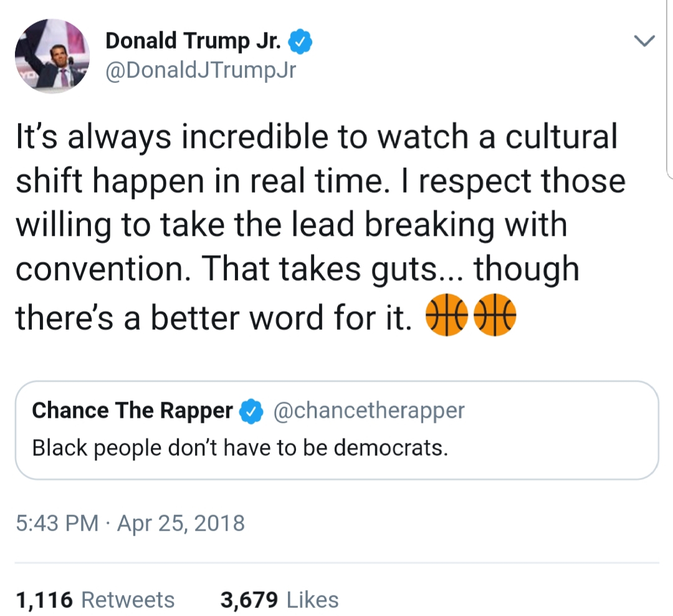Click the first basketball emoji
673x616 pixels.
[447, 315]
